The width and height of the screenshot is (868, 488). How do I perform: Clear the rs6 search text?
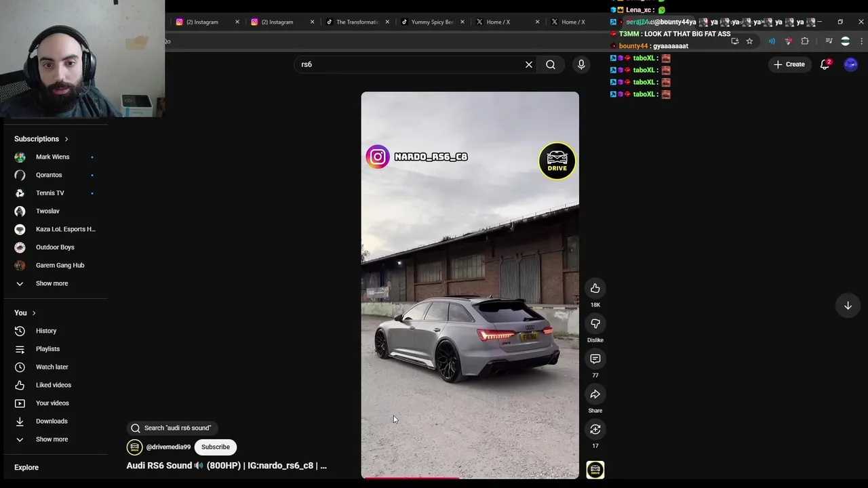[x=529, y=64]
